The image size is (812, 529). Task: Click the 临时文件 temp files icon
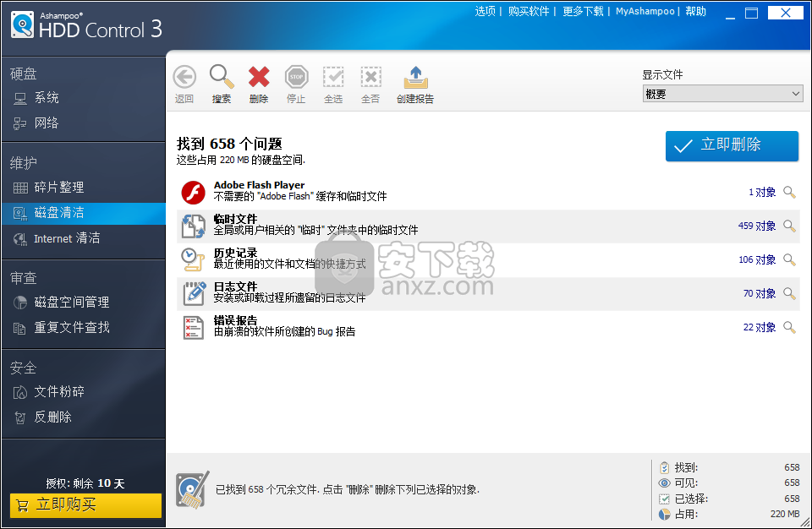(193, 226)
